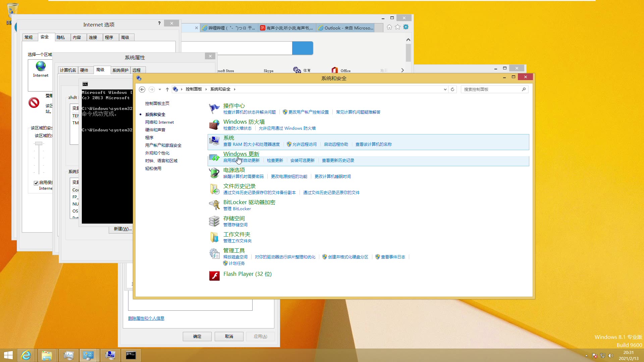Adjust the security level slider
This screenshot has width=644, height=362.
click(39, 143)
